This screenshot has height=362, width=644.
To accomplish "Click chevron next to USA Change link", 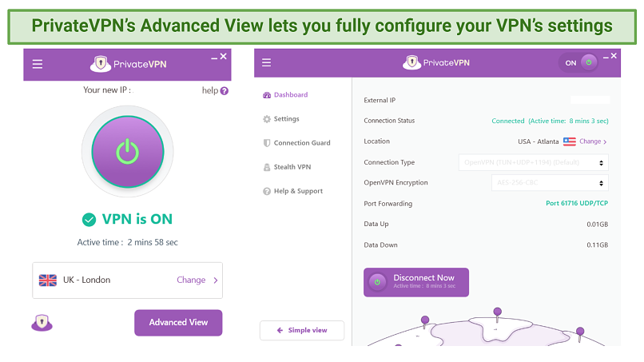I will pyautogui.click(x=605, y=141).
